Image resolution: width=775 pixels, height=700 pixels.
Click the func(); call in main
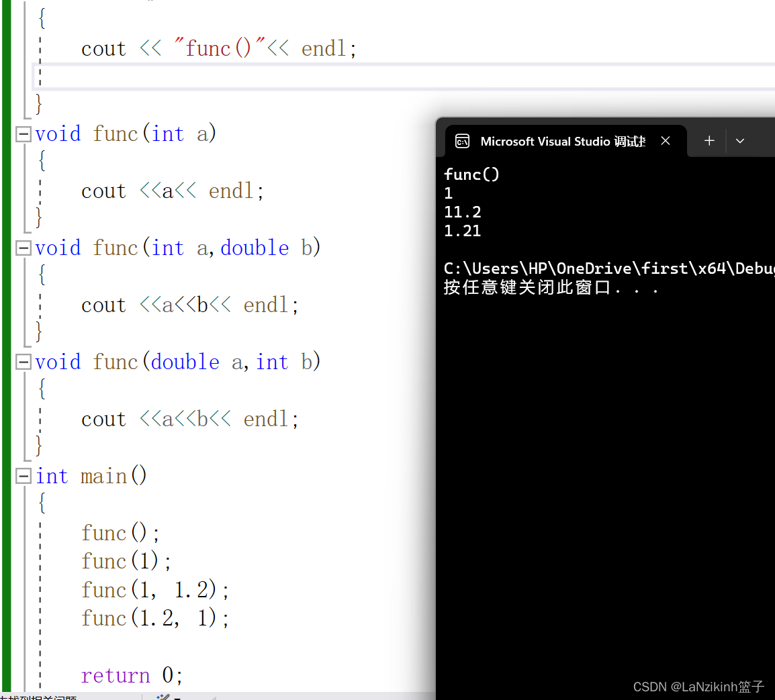120,533
